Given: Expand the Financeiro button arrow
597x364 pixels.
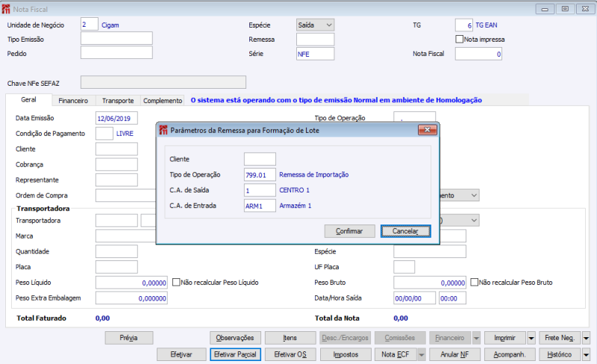Looking at the screenshot, I should (x=476, y=338).
